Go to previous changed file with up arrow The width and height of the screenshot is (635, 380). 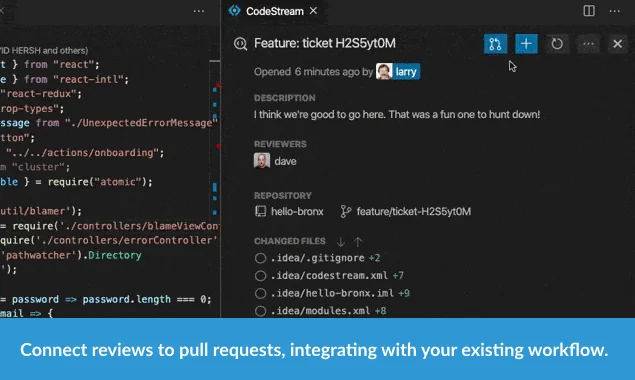(x=358, y=242)
